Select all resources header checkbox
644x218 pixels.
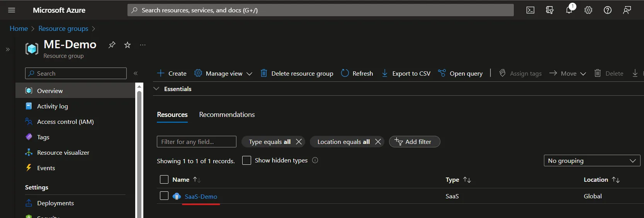[x=164, y=179]
